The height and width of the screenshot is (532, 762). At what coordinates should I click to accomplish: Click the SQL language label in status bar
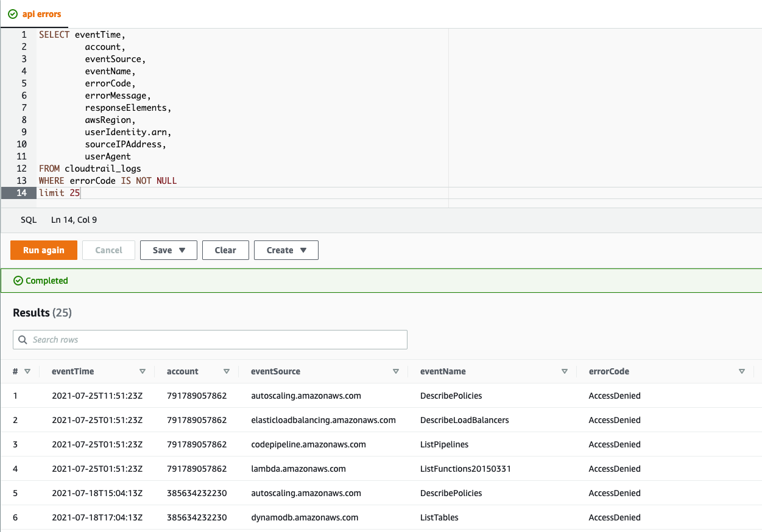29,220
